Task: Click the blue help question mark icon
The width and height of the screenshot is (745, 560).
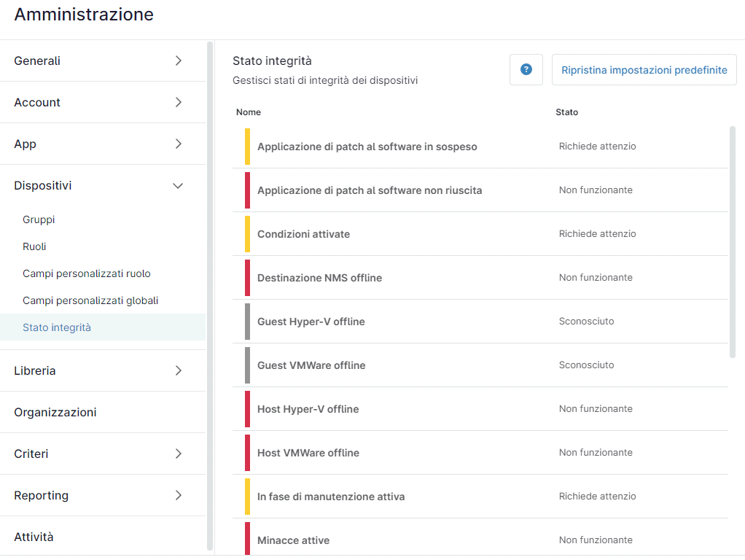Action: click(x=526, y=70)
